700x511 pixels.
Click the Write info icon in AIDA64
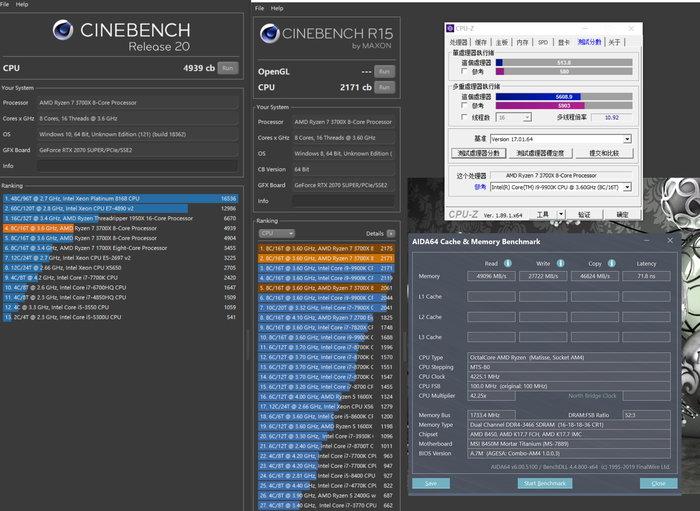point(560,263)
